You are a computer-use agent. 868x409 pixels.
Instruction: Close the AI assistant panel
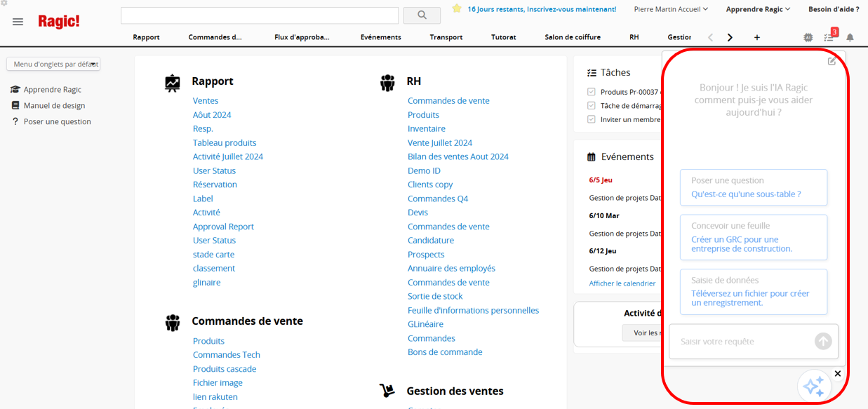point(838,374)
